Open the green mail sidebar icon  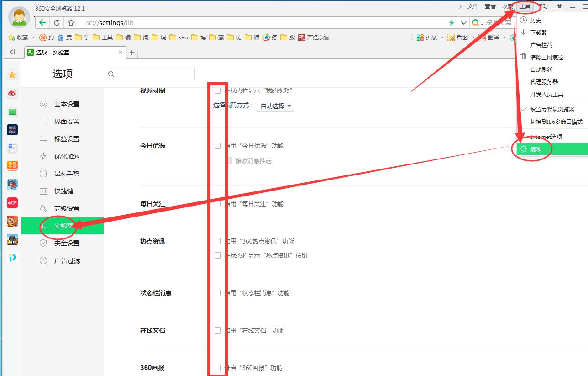(x=12, y=111)
